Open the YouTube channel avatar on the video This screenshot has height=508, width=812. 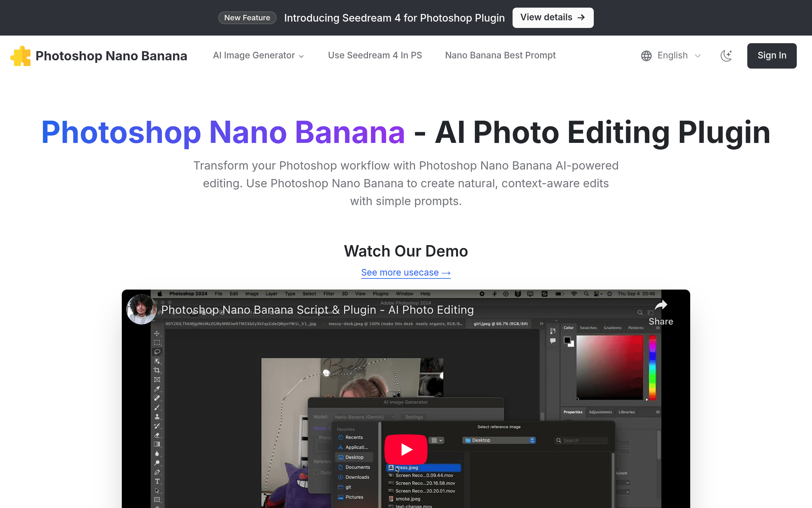141,310
